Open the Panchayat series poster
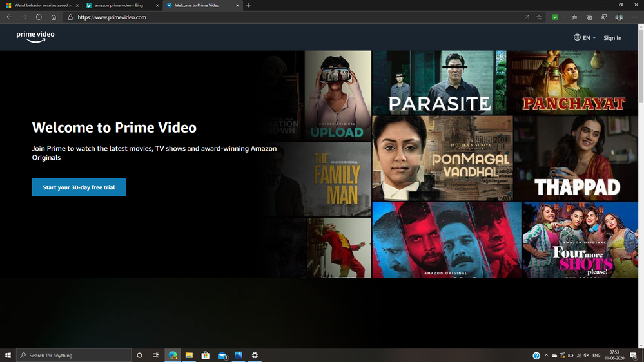Viewport: 644px width, 362px height. click(x=572, y=82)
